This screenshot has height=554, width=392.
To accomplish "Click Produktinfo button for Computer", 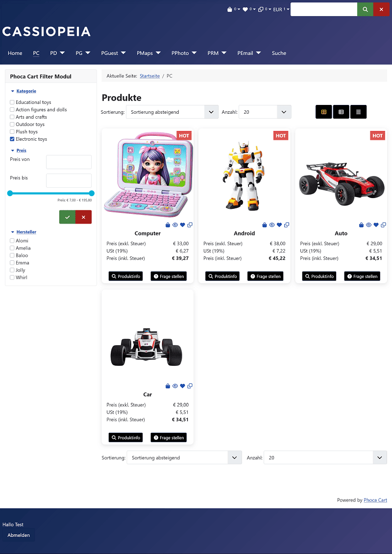I will (126, 277).
